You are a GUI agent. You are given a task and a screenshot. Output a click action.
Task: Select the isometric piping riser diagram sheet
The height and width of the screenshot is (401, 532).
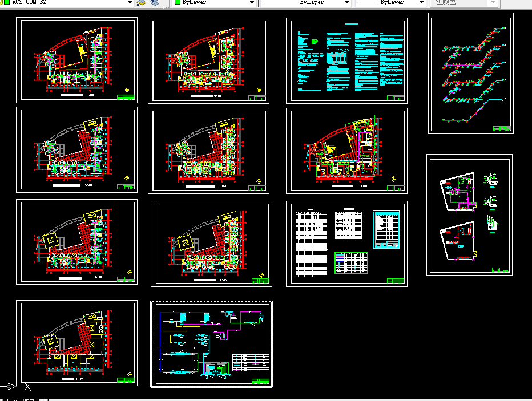470,73
